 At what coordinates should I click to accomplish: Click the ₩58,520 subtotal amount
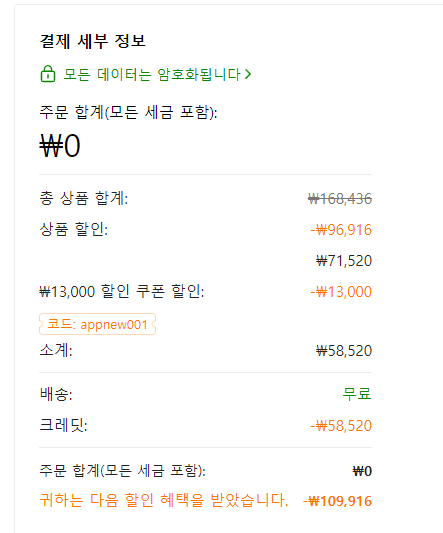coord(344,351)
